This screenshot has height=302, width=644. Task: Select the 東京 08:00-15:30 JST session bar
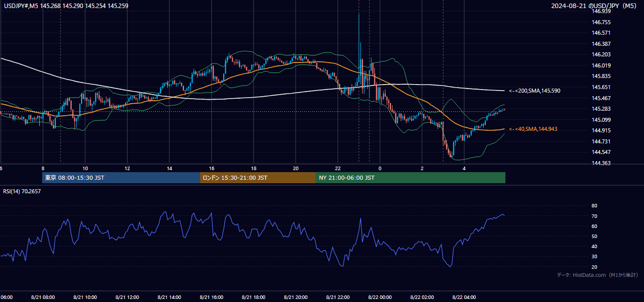point(121,178)
